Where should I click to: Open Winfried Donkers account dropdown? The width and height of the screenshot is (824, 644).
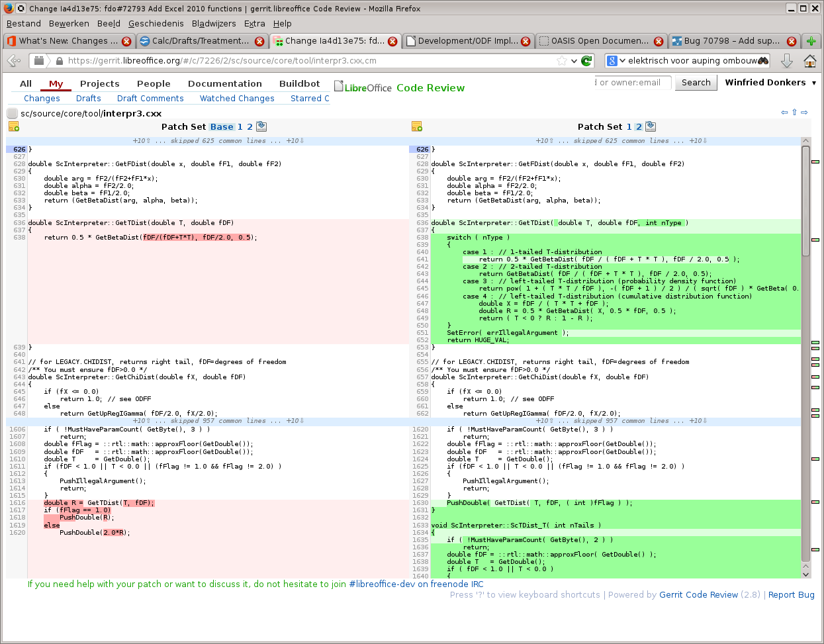(813, 83)
